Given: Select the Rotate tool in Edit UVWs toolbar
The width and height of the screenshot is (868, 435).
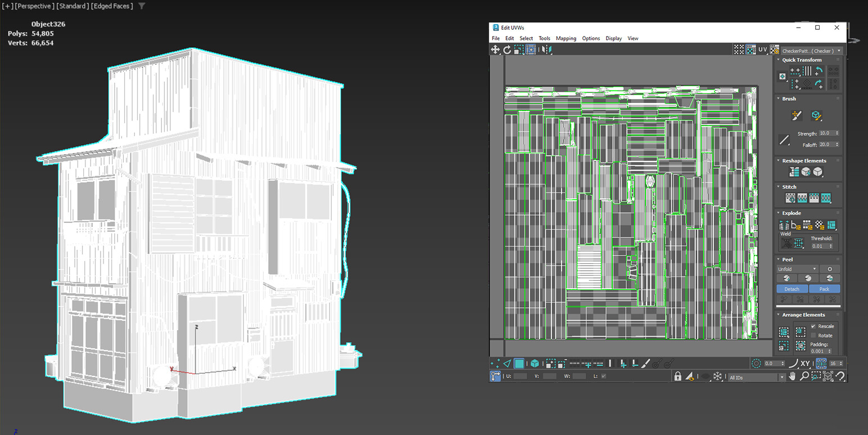Looking at the screenshot, I should tap(507, 50).
